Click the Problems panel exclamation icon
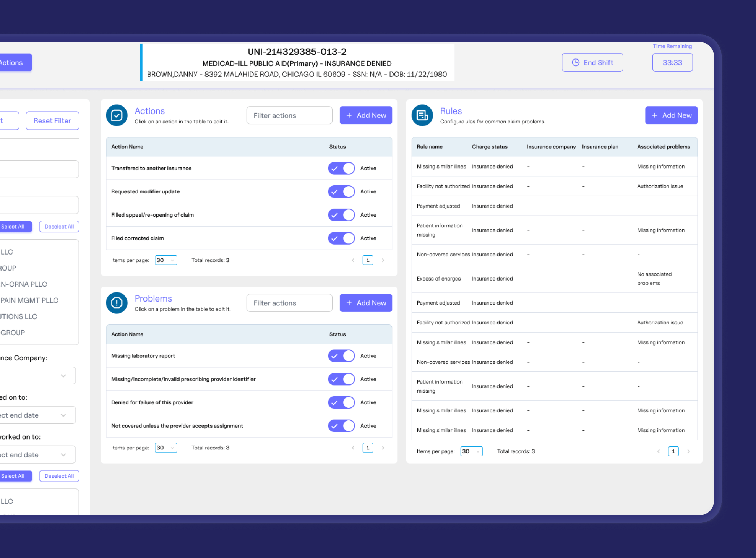The height and width of the screenshot is (558, 756). click(117, 303)
